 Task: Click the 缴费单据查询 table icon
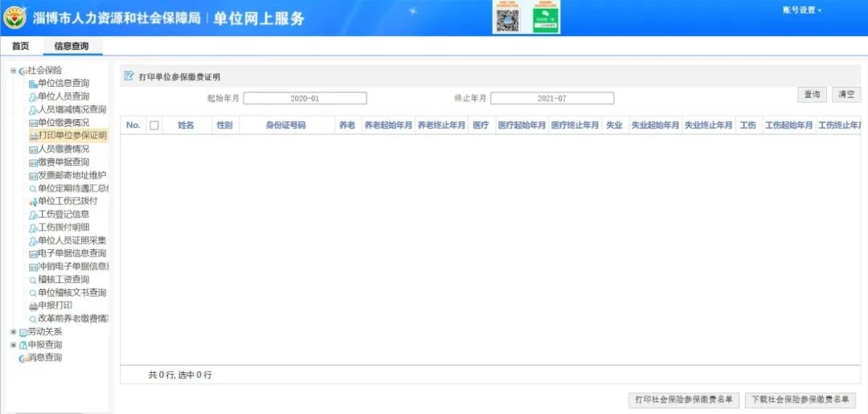(33, 162)
